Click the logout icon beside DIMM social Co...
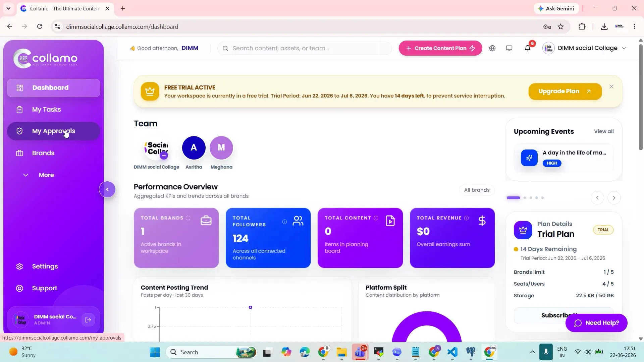The width and height of the screenshot is (644, 362). (x=88, y=320)
